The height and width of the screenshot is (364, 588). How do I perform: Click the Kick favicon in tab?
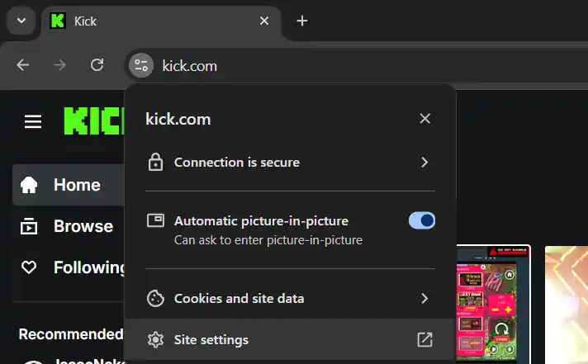(58, 21)
